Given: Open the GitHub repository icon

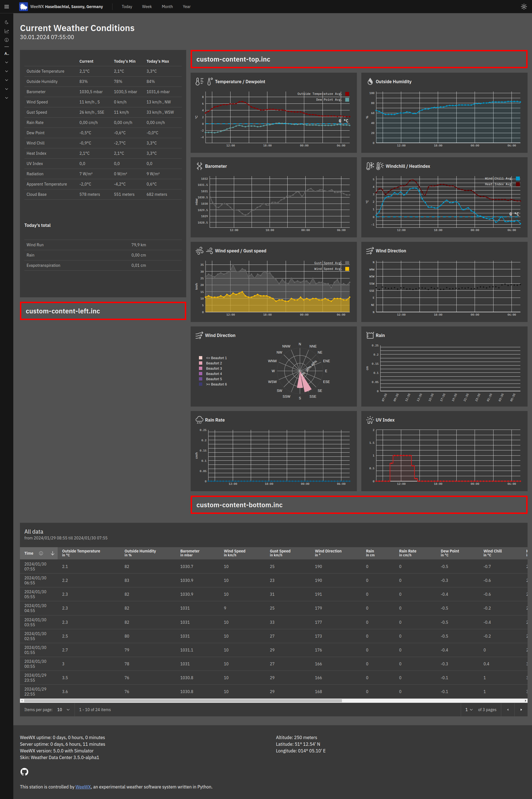Looking at the screenshot, I should (24, 772).
